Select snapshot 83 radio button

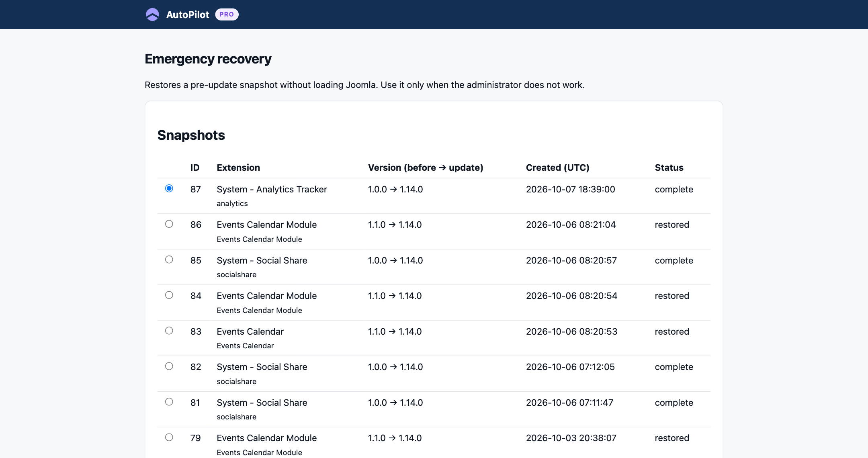coord(169,331)
